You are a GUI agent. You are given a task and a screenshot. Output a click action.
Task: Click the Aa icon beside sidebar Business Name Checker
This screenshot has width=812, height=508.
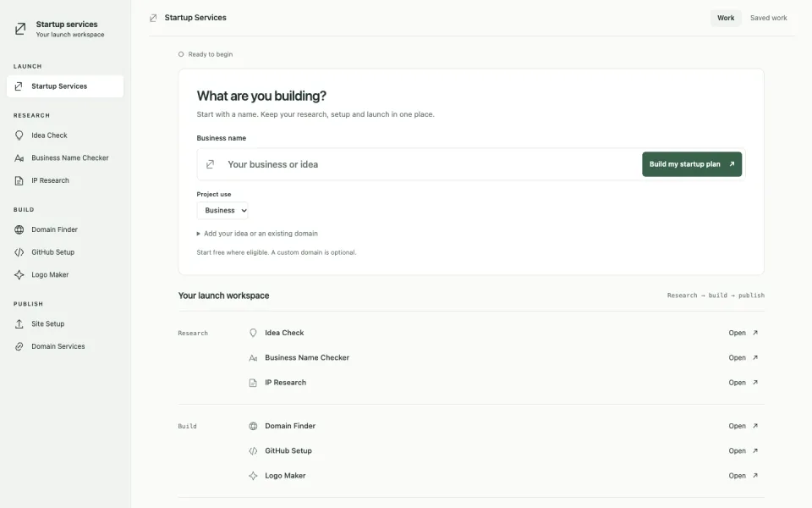click(x=19, y=158)
